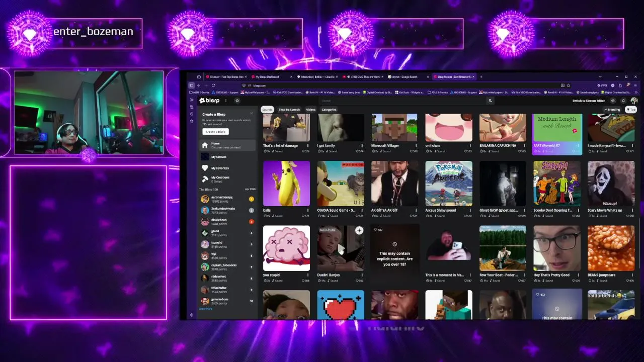Favorite That's a lot of damage via heart

tap(303, 151)
